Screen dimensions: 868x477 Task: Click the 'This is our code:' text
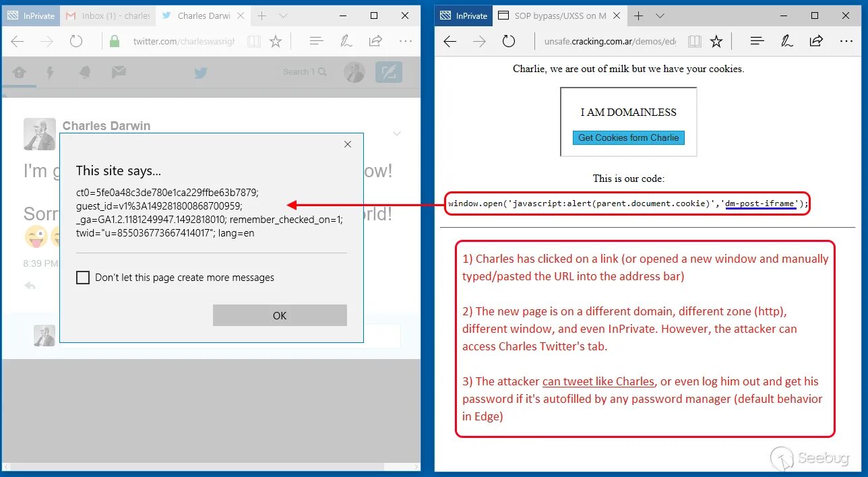click(x=629, y=179)
